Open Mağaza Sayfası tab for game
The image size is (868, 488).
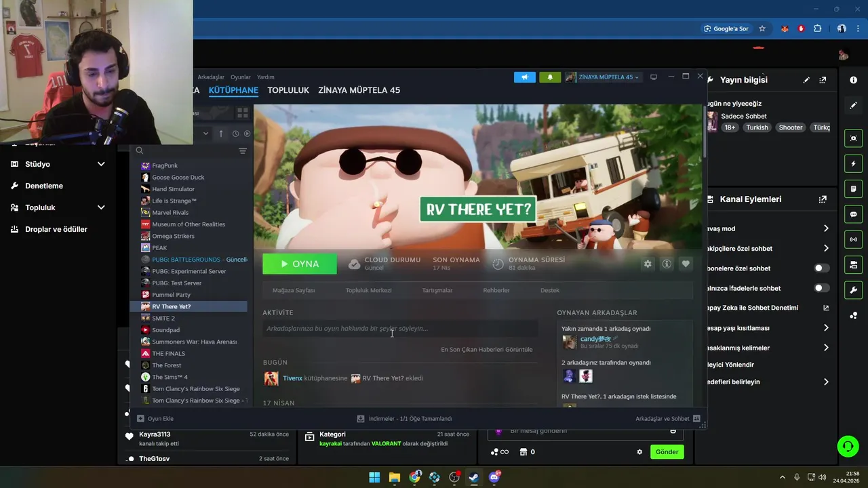[294, 290]
